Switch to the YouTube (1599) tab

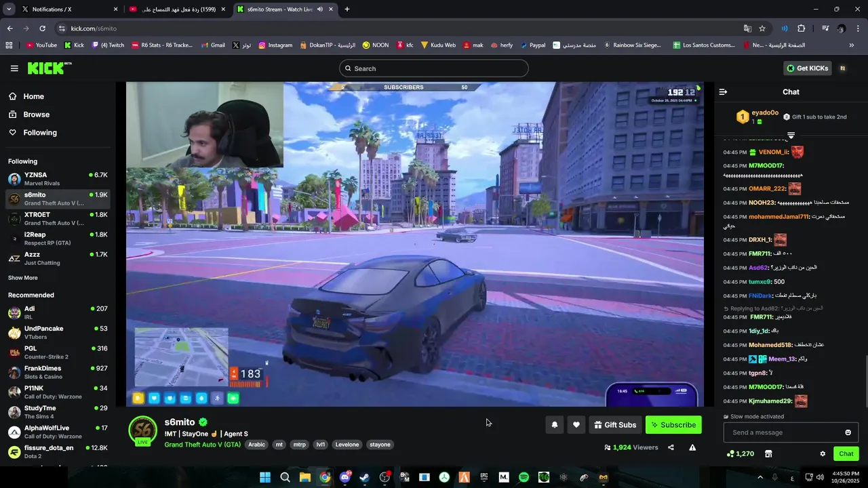coord(178,9)
